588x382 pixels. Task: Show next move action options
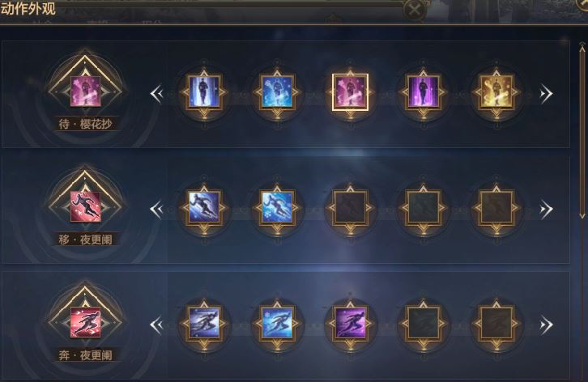click(x=546, y=209)
